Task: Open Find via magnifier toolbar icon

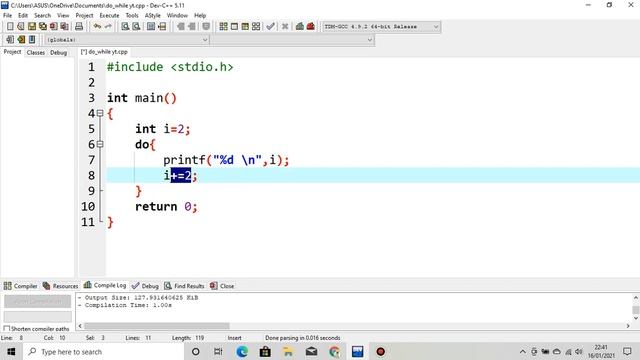Action: (125, 27)
